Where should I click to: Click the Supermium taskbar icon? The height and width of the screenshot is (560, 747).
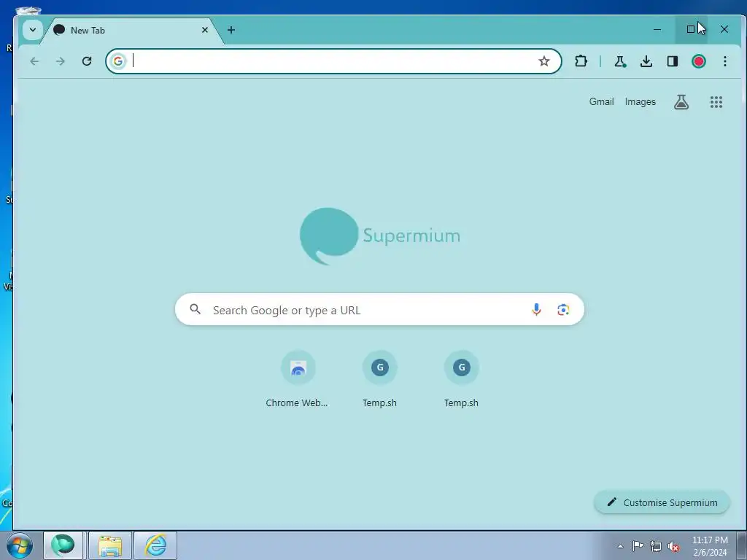pyautogui.click(x=63, y=545)
